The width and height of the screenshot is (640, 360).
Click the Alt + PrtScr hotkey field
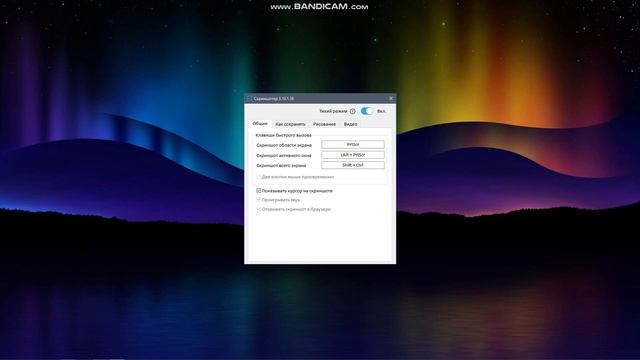[x=353, y=155]
